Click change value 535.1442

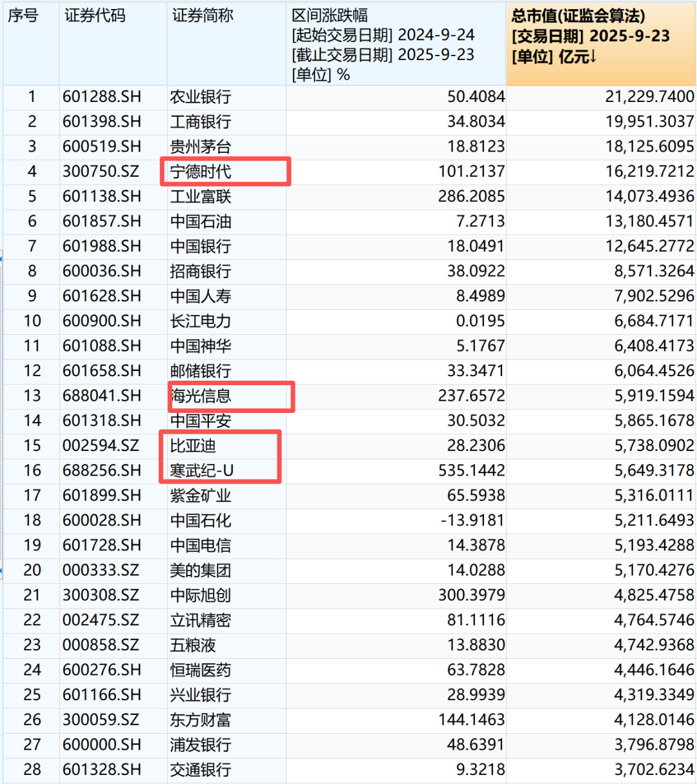[x=472, y=471]
